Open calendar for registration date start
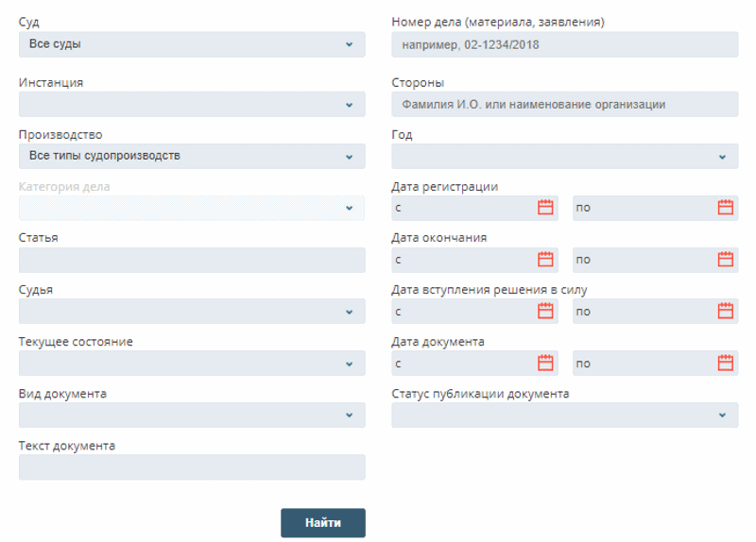 point(545,208)
